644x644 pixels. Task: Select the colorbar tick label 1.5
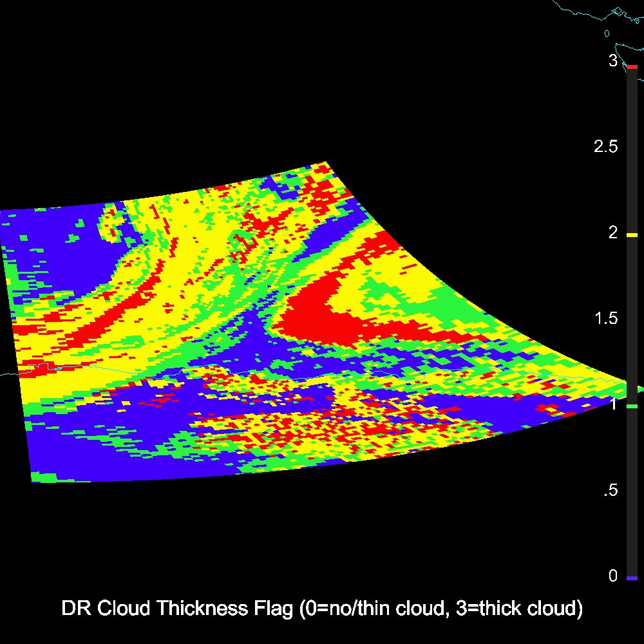click(x=605, y=319)
